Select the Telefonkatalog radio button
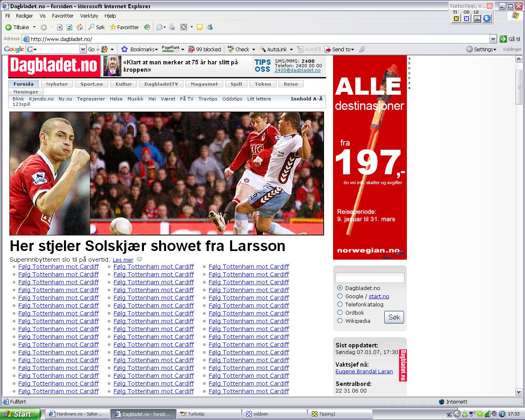Image resolution: width=525 pixels, height=420 pixels. pos(340,304)
